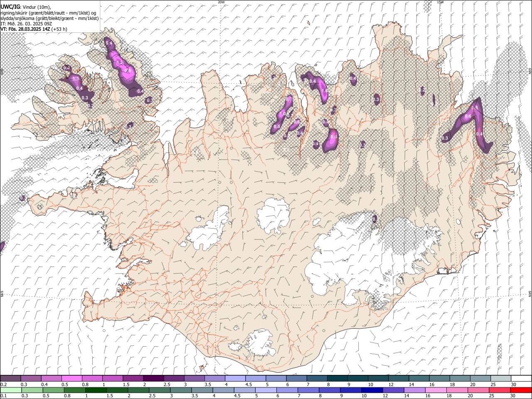
Task: Select upper legend swatch between 1 and 1.5
Action: 113,378
